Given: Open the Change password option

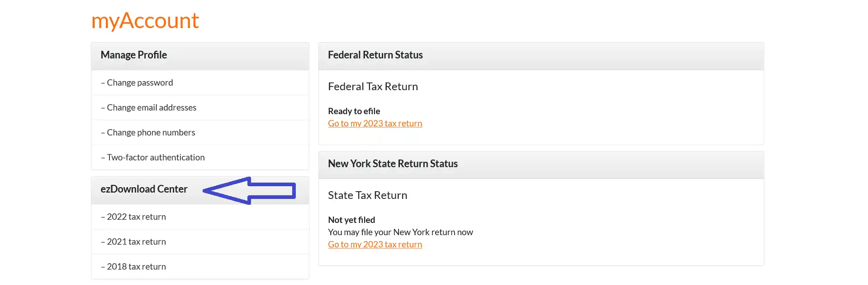Looking at the screenshot, I should point(140,83).
